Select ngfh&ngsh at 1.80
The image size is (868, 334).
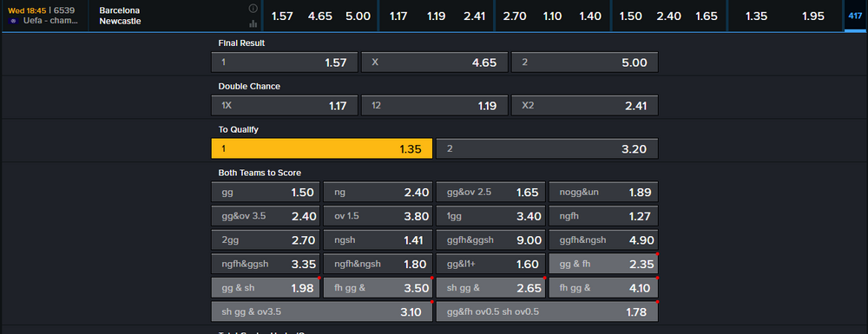378,264
